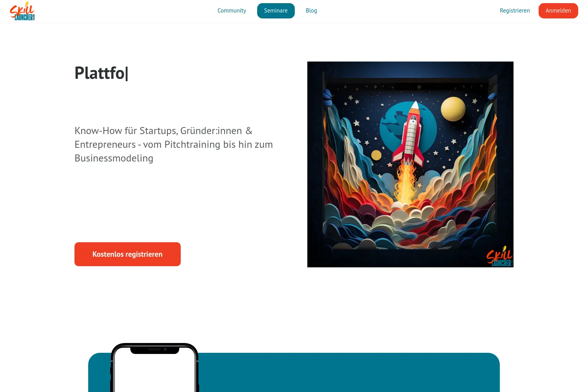Click the small orange moon beside rocket

click(x=376, y=155)
